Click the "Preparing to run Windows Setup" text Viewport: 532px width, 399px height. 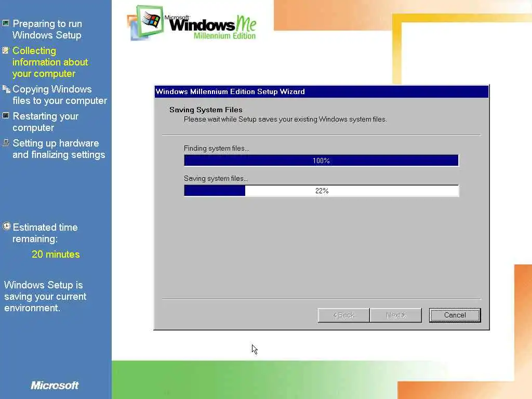pyautogui.click(x=47, y=29)
